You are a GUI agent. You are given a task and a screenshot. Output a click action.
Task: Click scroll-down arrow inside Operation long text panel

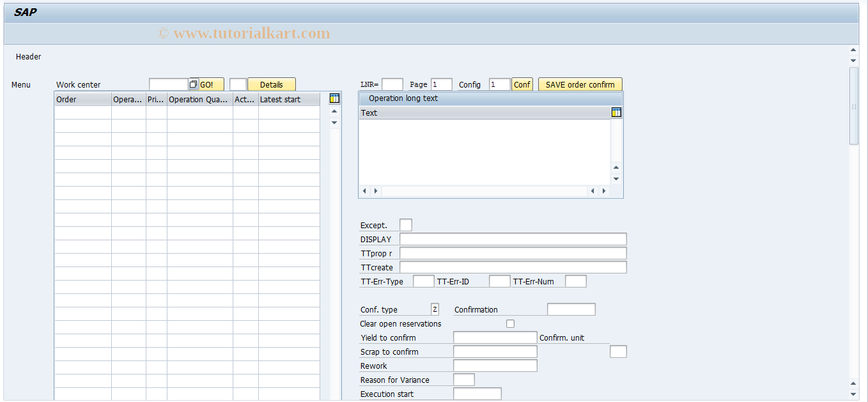point(616,178)
